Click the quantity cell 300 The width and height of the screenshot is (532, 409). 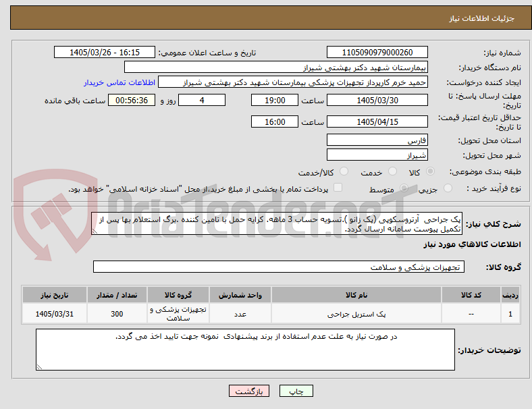click(117, 314)
